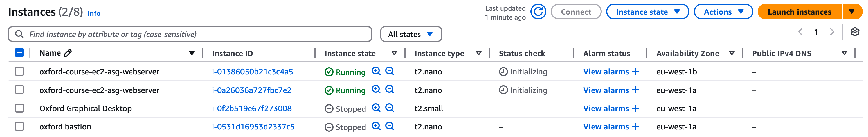Sort by Availability Zone column header
This screenshot has height=137, width=868.
pyautogui.click(x=687, y=53)
